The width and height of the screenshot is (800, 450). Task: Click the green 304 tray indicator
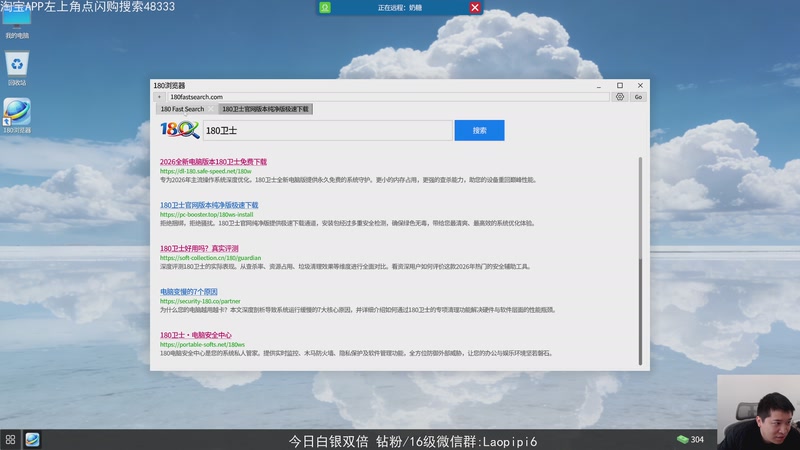pyautogui.click(x=690, y=439)
